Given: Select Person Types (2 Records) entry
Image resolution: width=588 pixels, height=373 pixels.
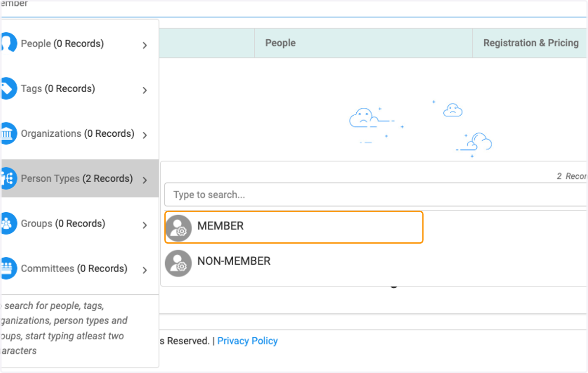Looking at the screenshot, I should pyautogui.click(x=80, y=178).
